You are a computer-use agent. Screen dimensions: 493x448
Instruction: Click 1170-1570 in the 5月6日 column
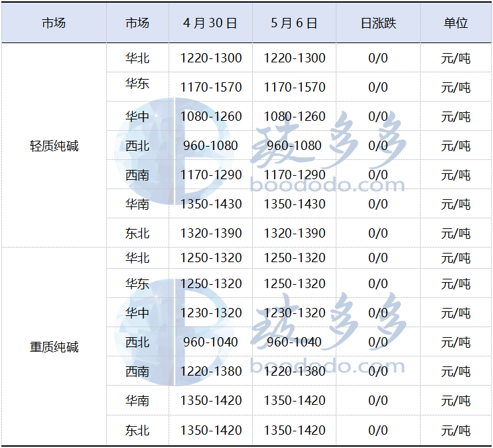(295, 88)
